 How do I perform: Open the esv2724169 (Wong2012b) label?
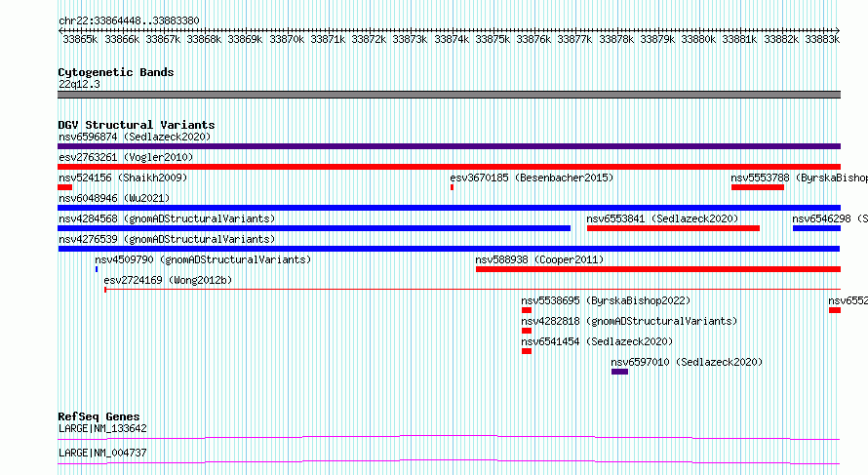[x=168, y=280]
